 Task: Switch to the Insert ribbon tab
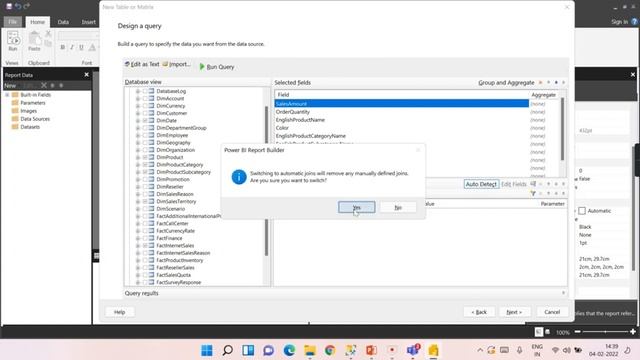[x=88, y=22]
